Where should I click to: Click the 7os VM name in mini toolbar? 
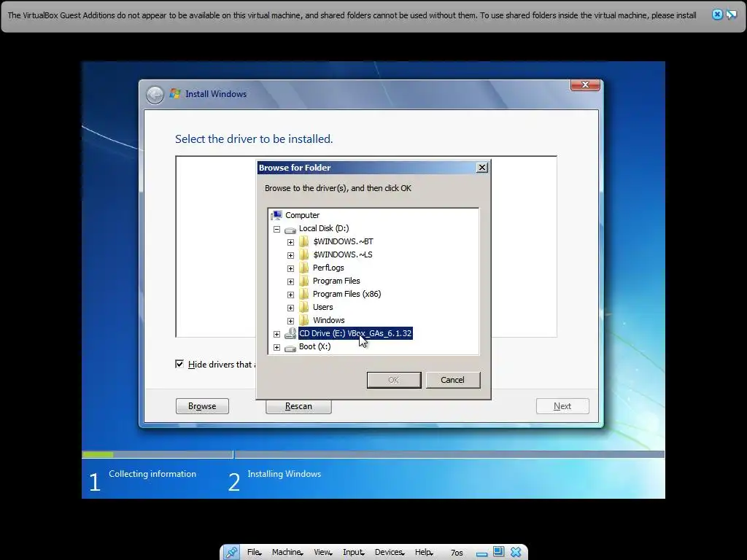(x=457, y=553)
